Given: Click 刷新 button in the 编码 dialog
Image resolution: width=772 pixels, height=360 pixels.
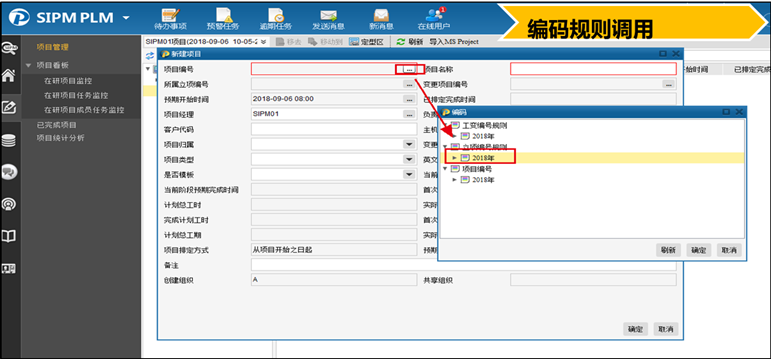Looking at the screenshot, I should tap(668, 250).
